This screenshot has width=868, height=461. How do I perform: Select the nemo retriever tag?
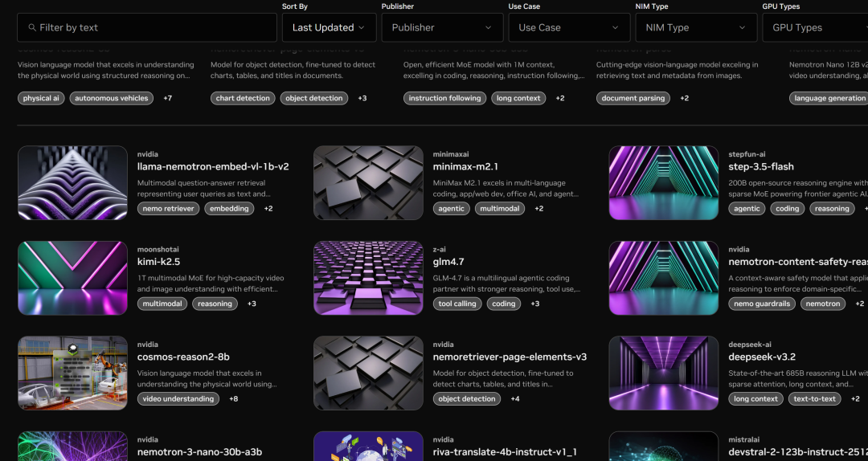coord(168,209)
